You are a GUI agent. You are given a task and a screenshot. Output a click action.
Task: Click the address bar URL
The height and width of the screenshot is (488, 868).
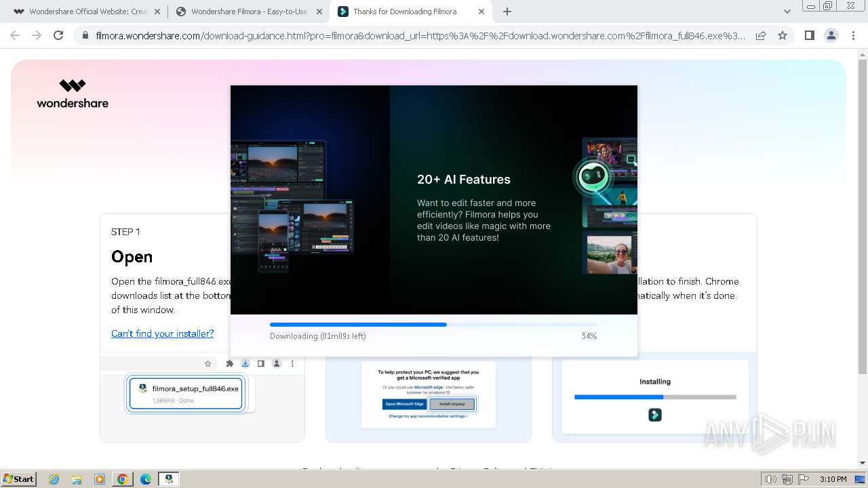[x=420, y=36]
